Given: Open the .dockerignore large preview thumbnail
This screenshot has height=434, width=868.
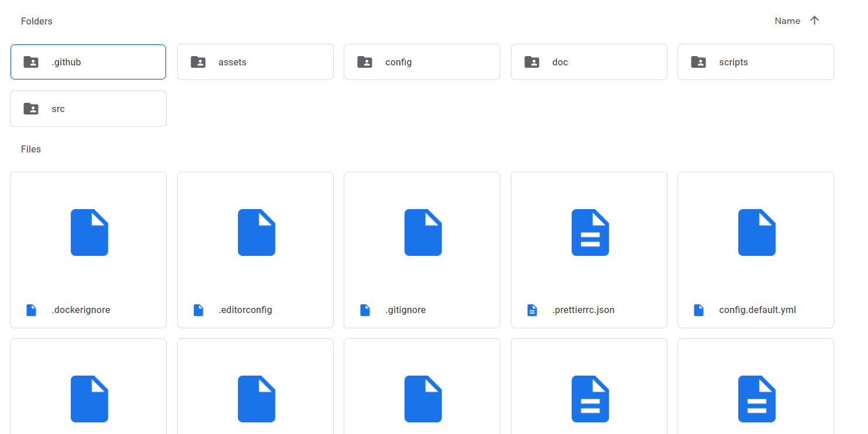Looking at the screenshot, I should pyautogui.click(x=89, y=232).
